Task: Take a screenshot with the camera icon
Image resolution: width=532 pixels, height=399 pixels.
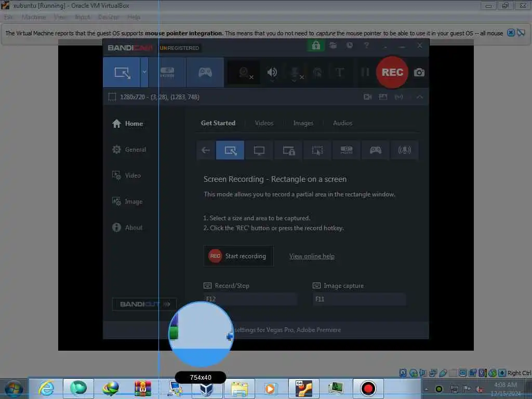Action: tap(419, 72)
